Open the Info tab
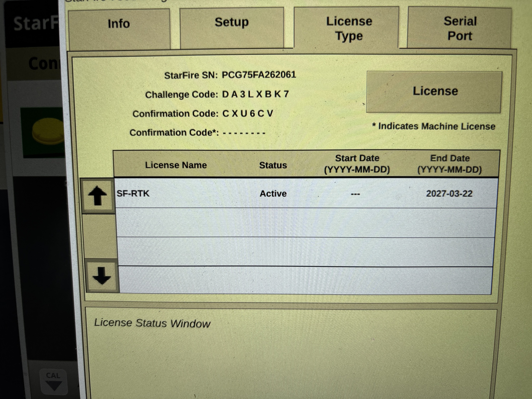Image resolution: width=532 pixels, height=399 pixels. (x=119, y=29)
